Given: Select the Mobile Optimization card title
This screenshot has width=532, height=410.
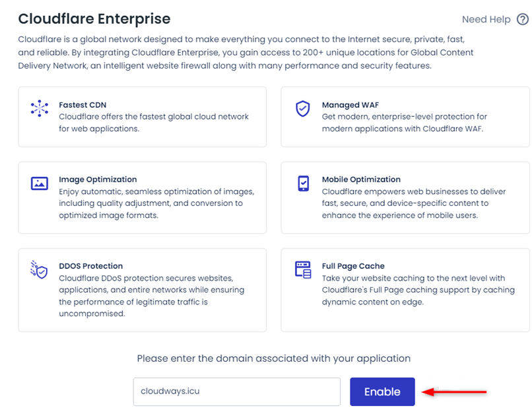Looking at the screenshot, I should pos(361,180).
